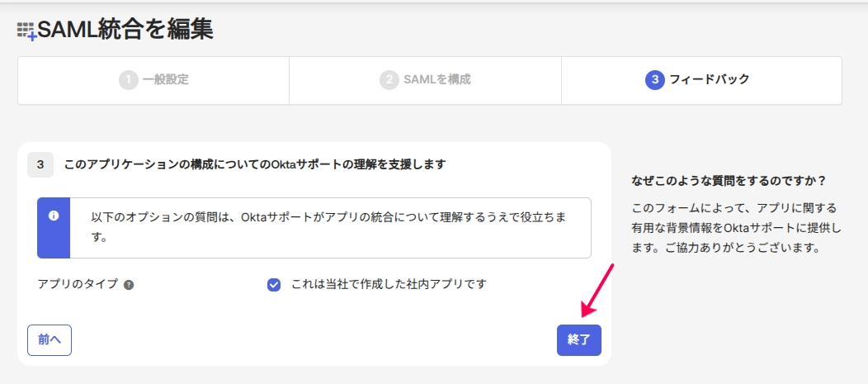Go to the 一般設定 step tab
This screenshot has width=868, height=384.
pyautogui.click(x=154, y=80)
